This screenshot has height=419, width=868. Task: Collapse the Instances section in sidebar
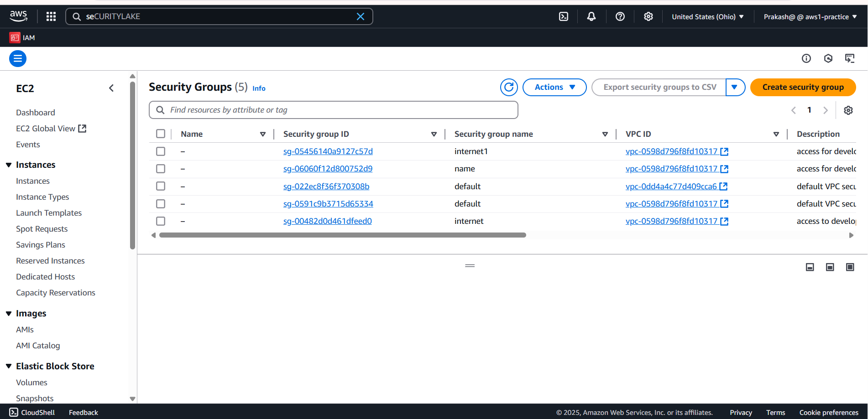pos(9,165)
